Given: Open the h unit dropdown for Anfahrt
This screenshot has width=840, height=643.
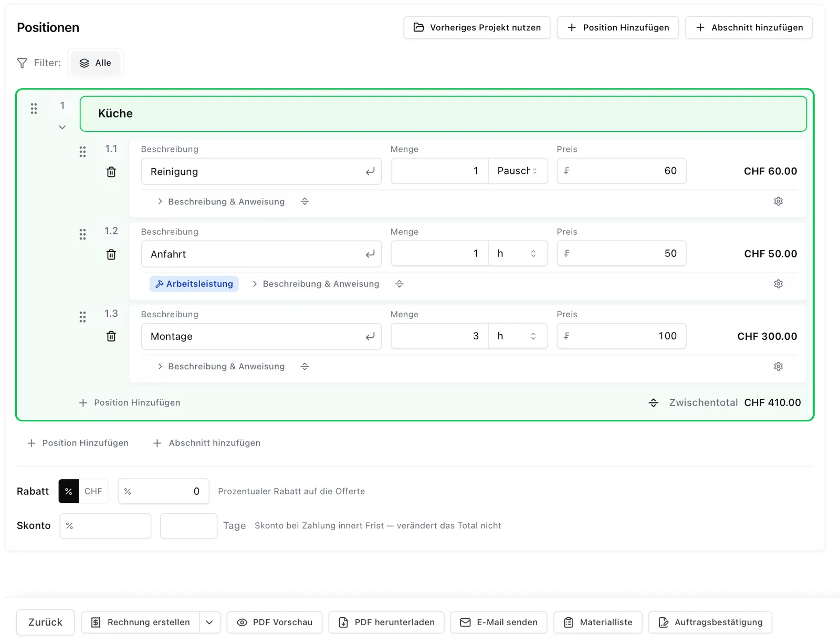Looking at the screenshot, I should point(518,253).
